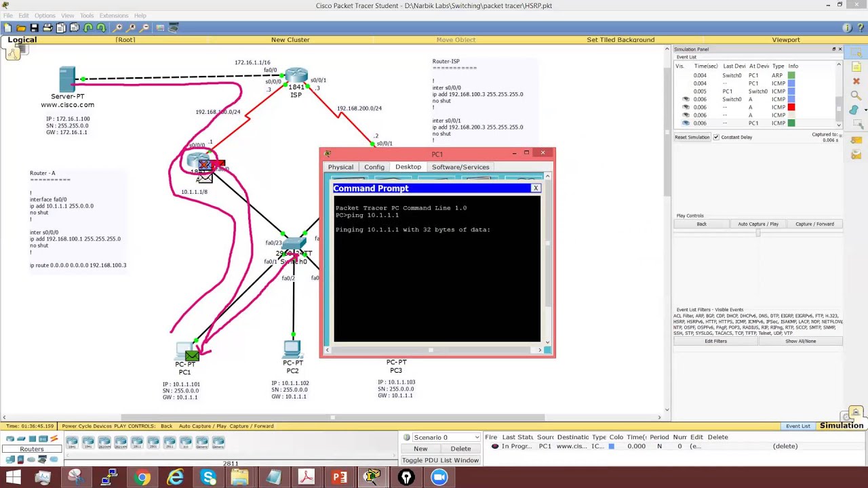Open Skype from the Windows taskbar

(208, 477)
